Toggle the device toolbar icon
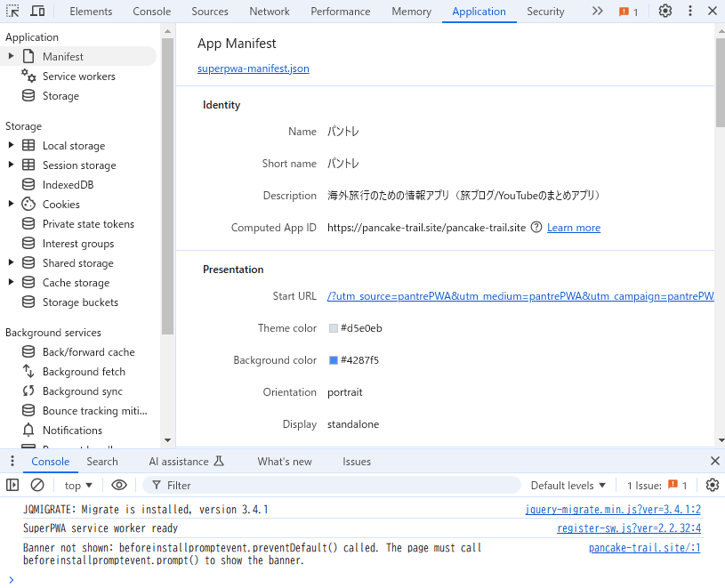This screenshot has width=725, height=588. (37, 11)
